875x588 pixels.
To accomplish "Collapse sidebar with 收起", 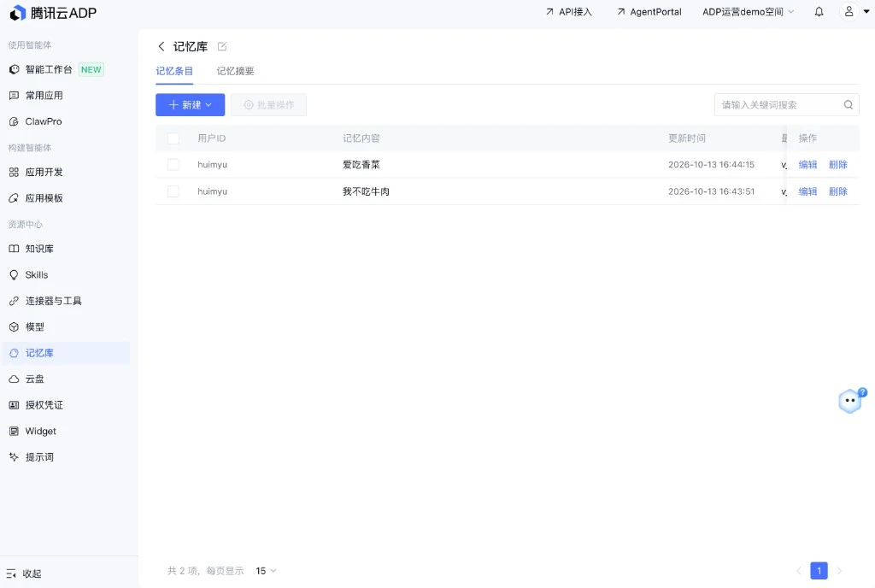I will click(x=23, y=573).
